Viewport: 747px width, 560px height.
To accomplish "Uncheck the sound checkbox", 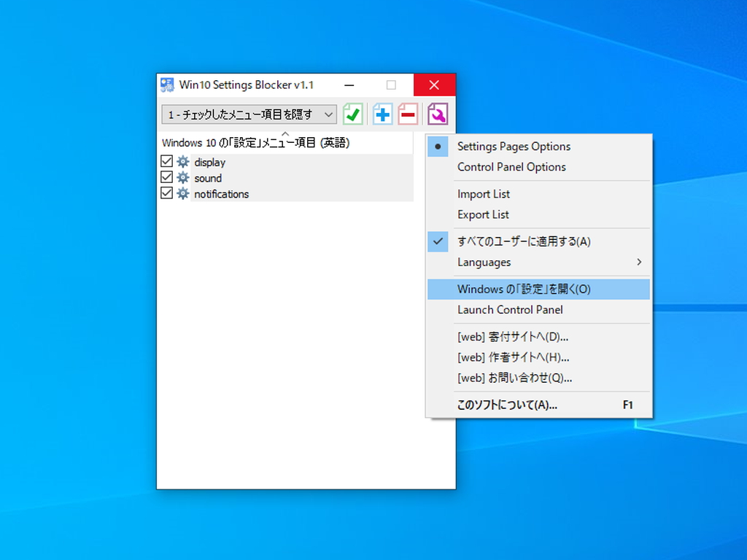I will (x=166, y=178).
